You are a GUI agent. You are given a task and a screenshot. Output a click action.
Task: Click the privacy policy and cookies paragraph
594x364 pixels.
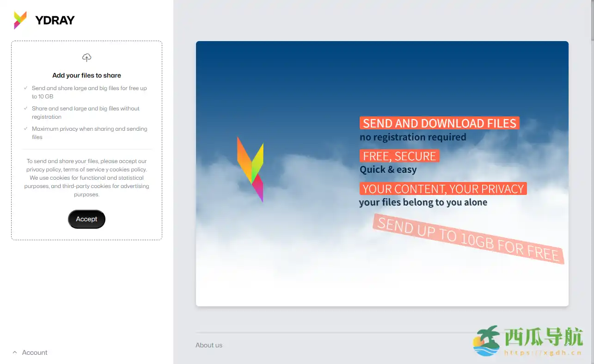(x=86, y=178)
